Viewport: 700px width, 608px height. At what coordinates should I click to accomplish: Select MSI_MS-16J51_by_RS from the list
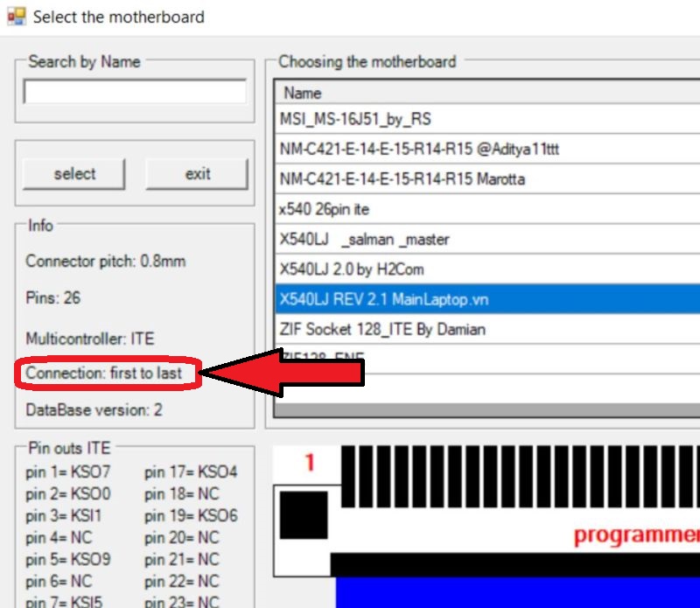355,119
